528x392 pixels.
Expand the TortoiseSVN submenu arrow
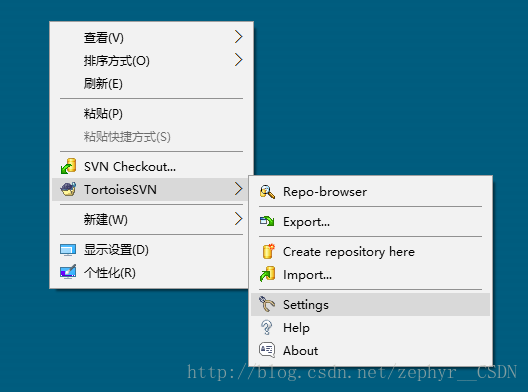click(238, 189)
